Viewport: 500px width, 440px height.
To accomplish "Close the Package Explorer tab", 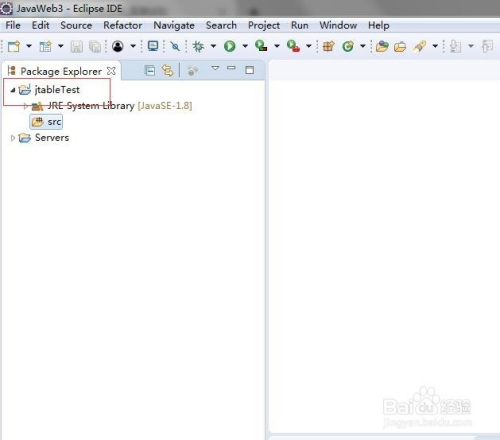I will pos(111,71).
